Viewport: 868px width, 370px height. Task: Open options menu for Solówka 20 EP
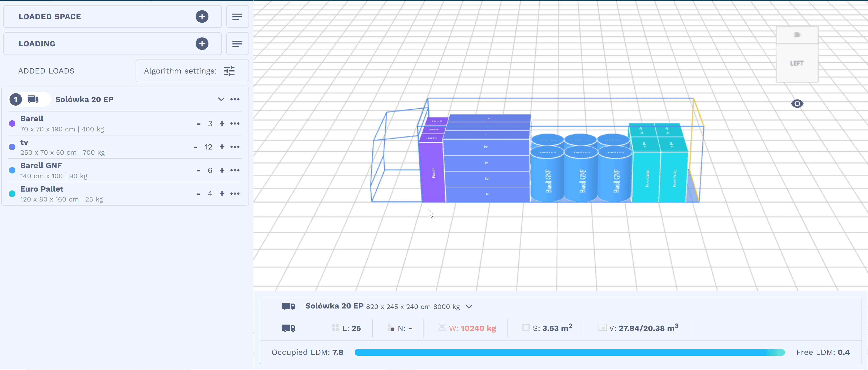pos(235,99)
